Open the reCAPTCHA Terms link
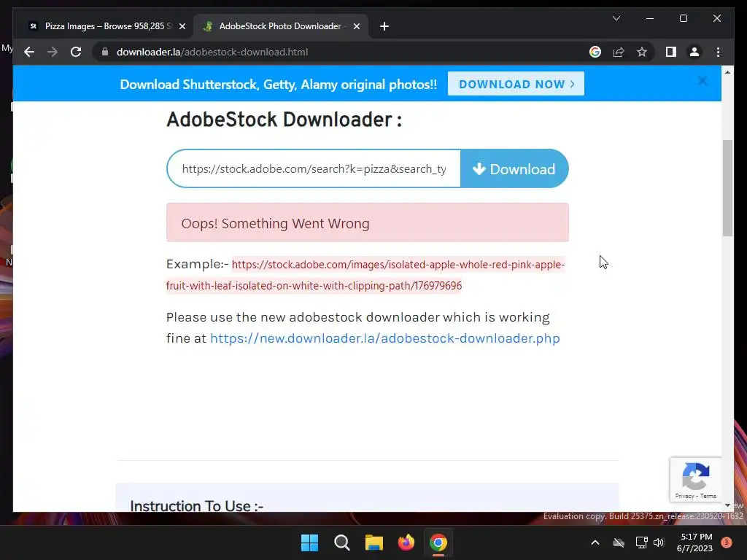The image size is (747, 560). (x=708, y=496)
